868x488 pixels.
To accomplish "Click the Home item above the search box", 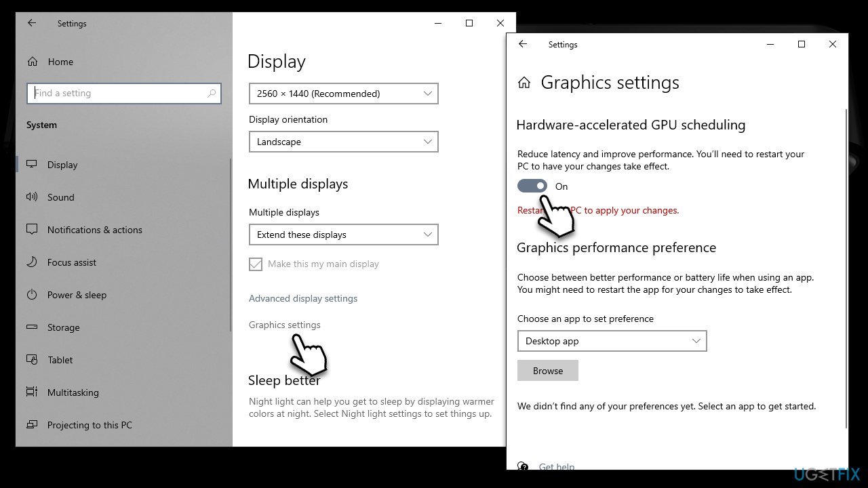I will (60, 62).
